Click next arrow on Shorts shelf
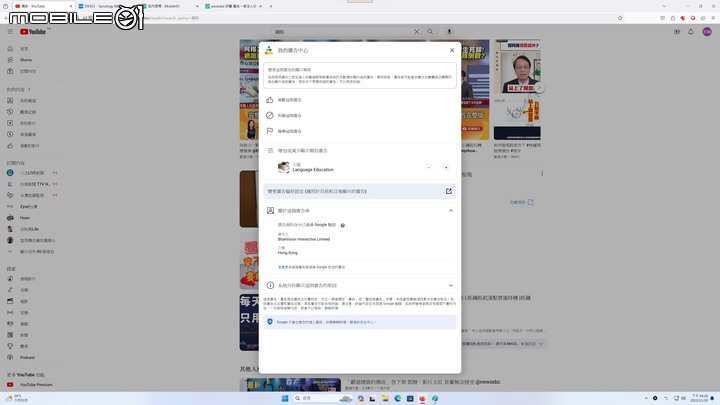This screenshot has height=405, width=720. 540,87
